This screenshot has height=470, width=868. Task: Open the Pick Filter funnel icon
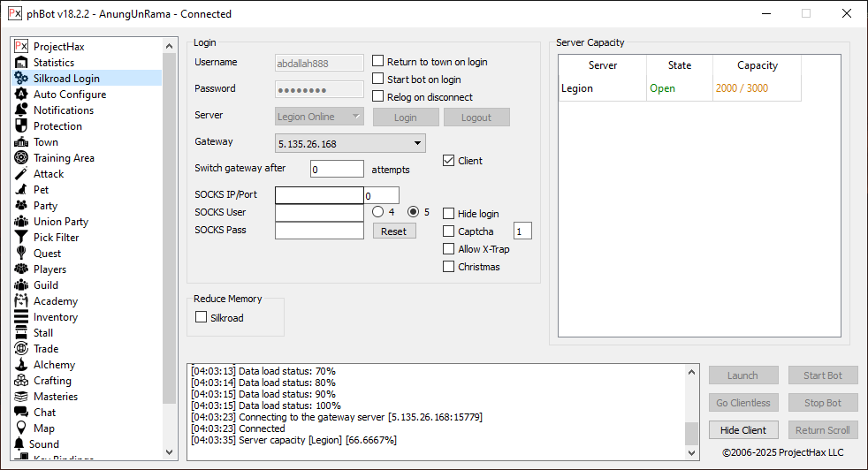pyautogui.click(x=21, y=238)
